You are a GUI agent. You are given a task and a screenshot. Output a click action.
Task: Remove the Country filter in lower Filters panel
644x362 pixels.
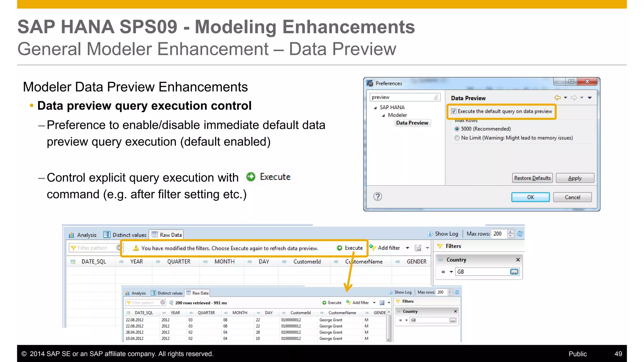coord(455,311)
